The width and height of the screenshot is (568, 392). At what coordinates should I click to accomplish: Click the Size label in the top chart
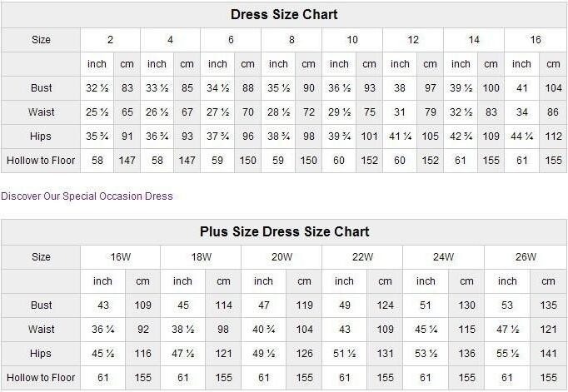tap(41, 40)
